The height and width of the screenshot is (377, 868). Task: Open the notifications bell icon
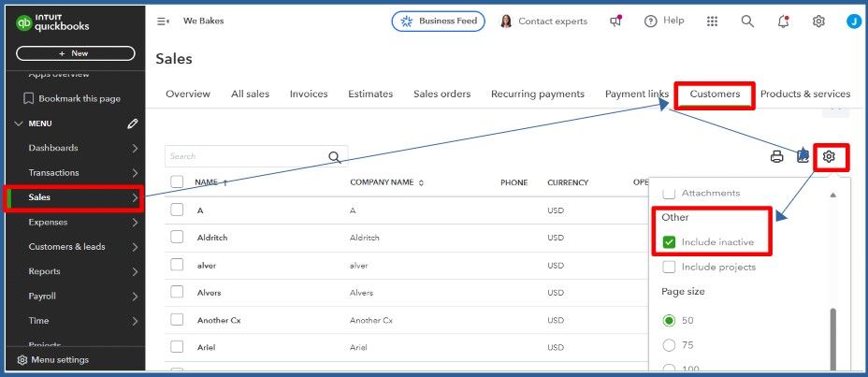pos(783,21)
